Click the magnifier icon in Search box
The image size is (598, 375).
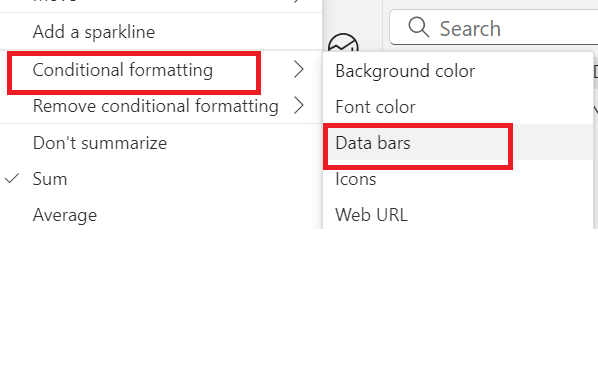[x=418, y=27]
